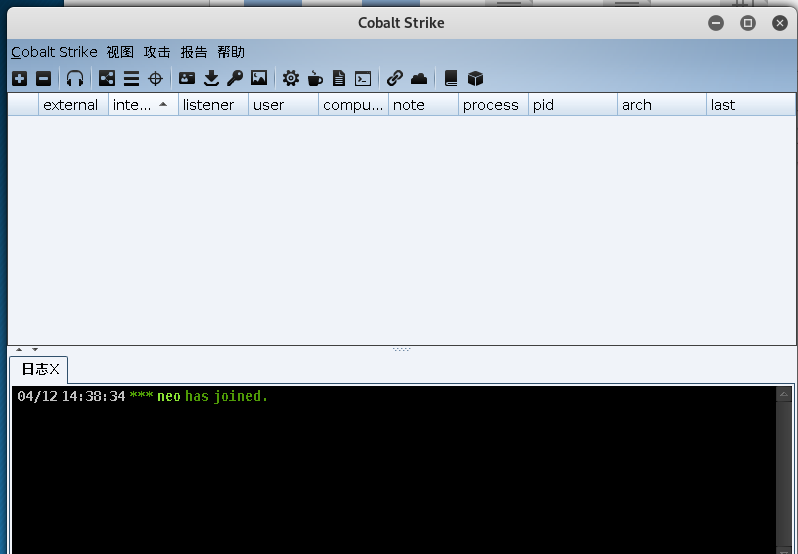
Task: Sort by the external column header
Action: 73,105
